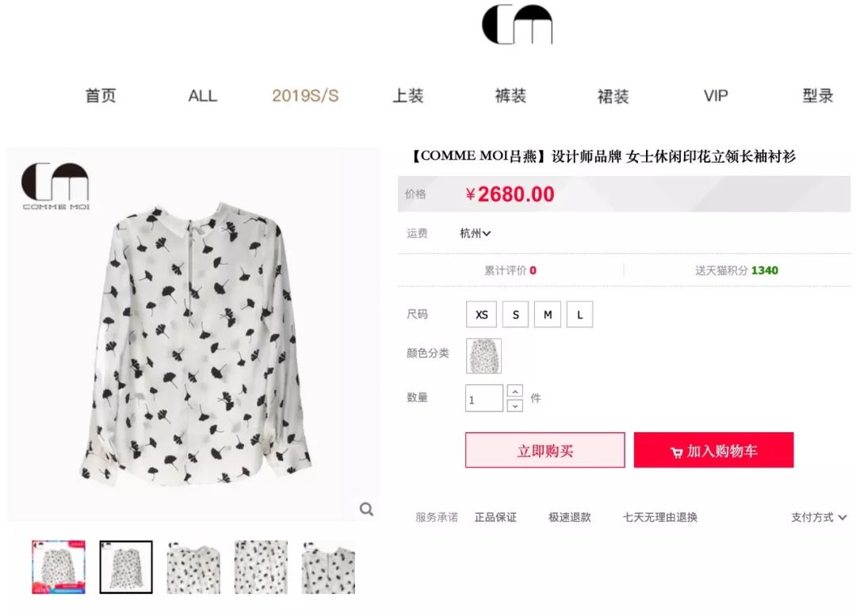The height and width of the screenshot is (616, 856).
Task: Decrease quantity with the down arrow
Action: point(515,406)
